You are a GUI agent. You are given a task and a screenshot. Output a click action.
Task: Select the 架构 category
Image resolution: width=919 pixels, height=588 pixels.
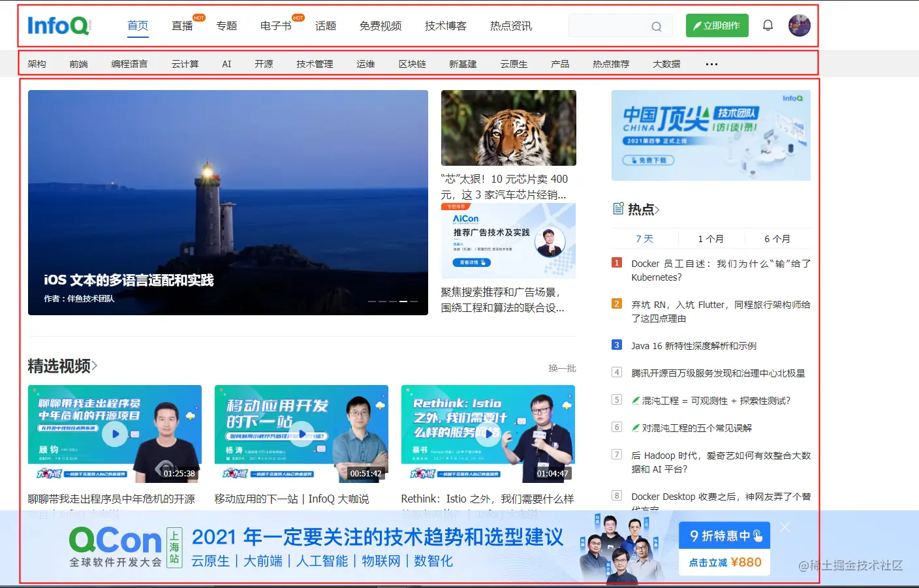pos(37,64)
